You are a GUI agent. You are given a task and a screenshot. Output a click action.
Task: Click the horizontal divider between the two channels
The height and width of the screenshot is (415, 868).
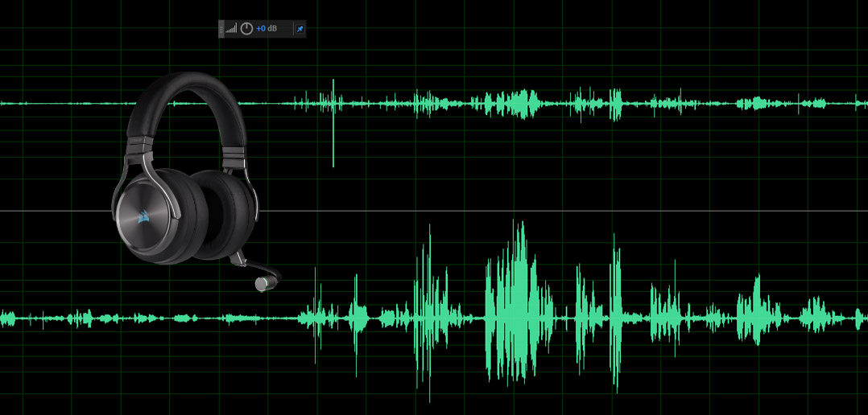564,211
